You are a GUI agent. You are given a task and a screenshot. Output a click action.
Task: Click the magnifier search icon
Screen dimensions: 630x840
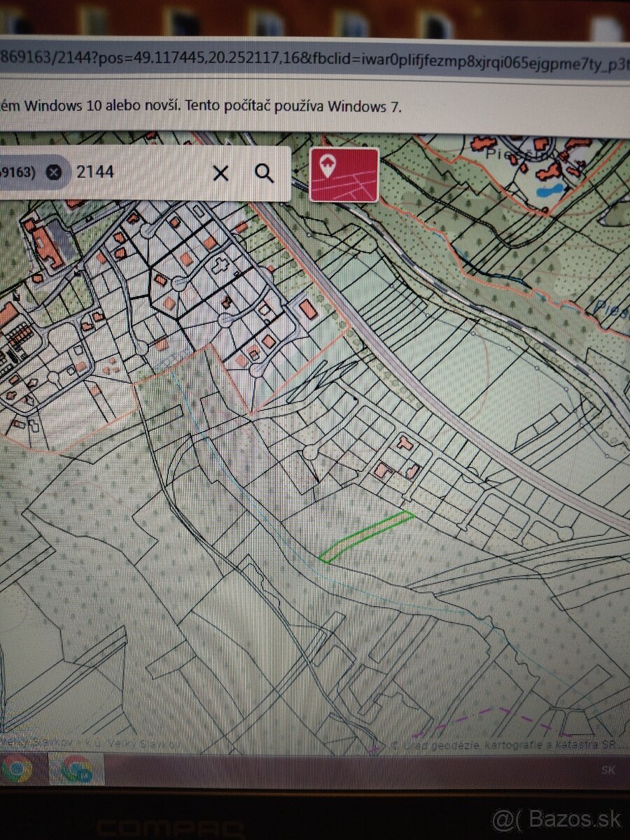pyautogui.click(x=264, y=173)
